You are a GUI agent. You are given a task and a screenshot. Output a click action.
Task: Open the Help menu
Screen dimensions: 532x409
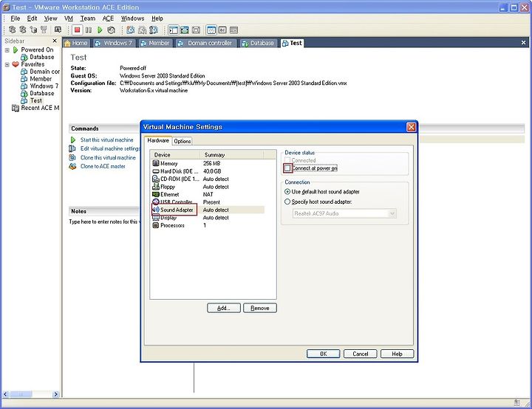point(157,18)
